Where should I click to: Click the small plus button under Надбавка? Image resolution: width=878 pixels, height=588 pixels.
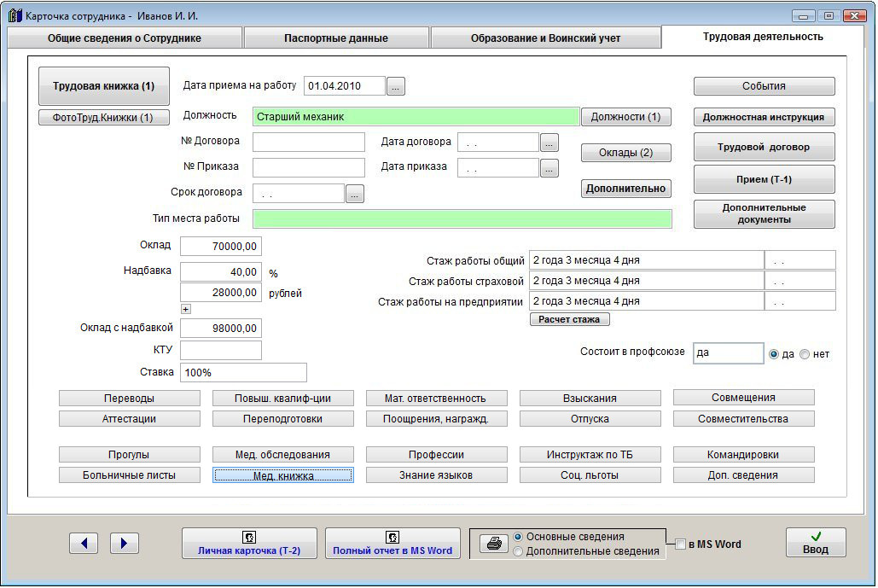point(186,309)
